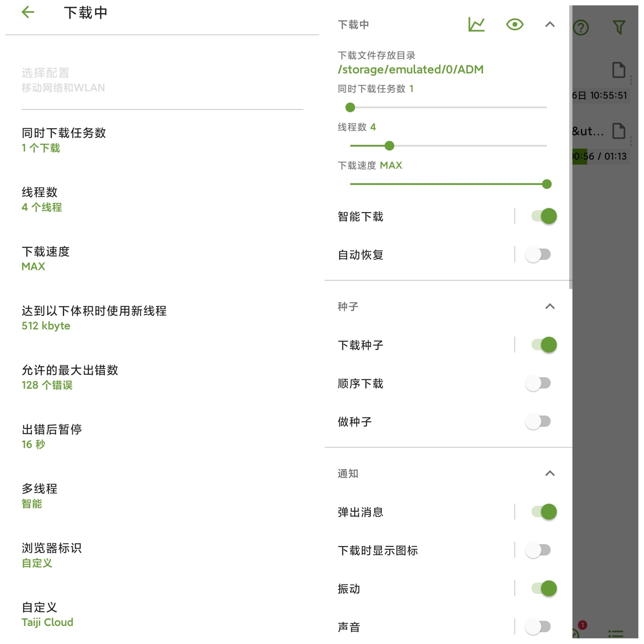Open the 线程数 setting
644x644 pixels.
point(164,200)
